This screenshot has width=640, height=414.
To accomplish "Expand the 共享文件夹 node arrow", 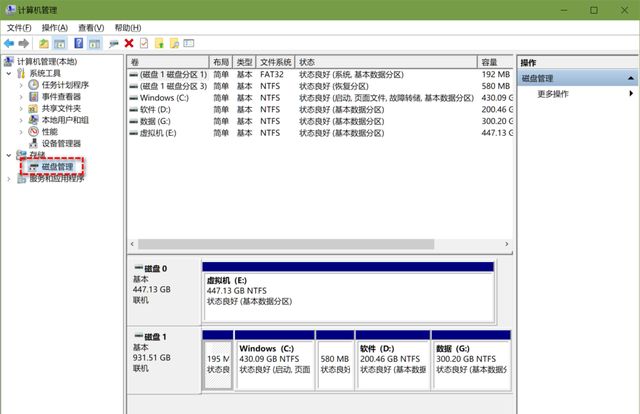I will (x=21, y=109).
